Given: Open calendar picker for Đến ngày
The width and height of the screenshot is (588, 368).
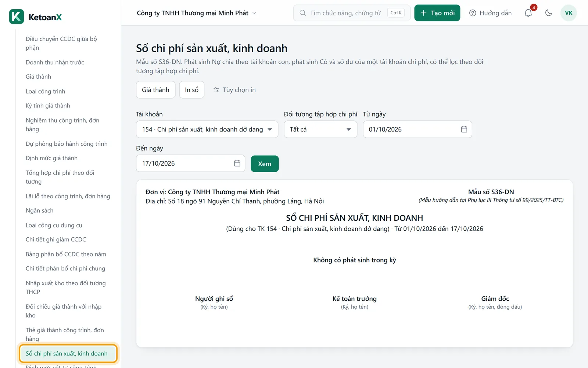Looking at the screenshot, I should click(x=237, y=163).
